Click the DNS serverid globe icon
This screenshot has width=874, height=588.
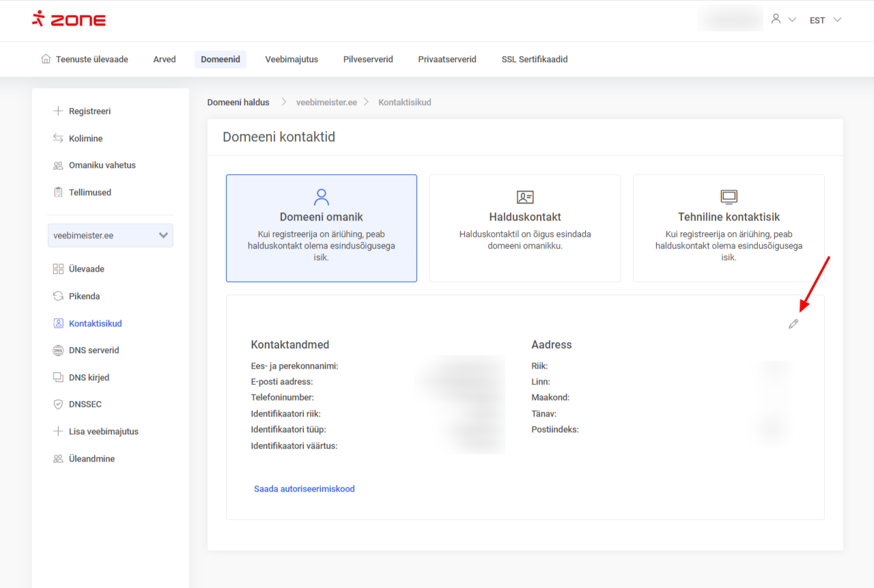coord(58,350)
